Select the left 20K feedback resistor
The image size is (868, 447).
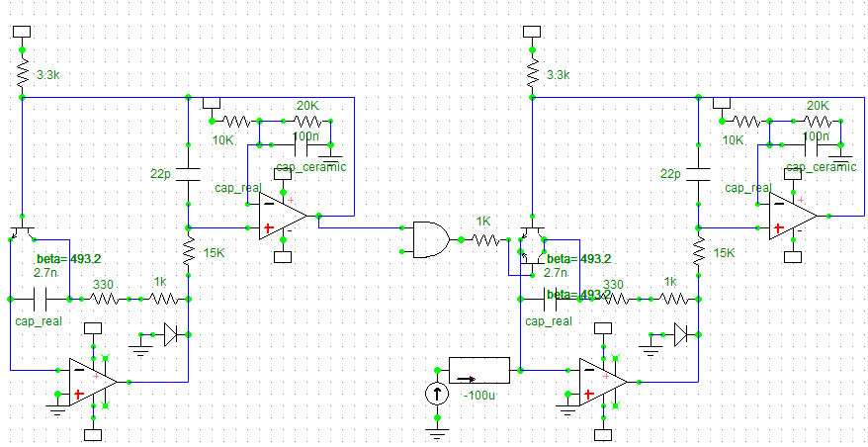[308, 121]
